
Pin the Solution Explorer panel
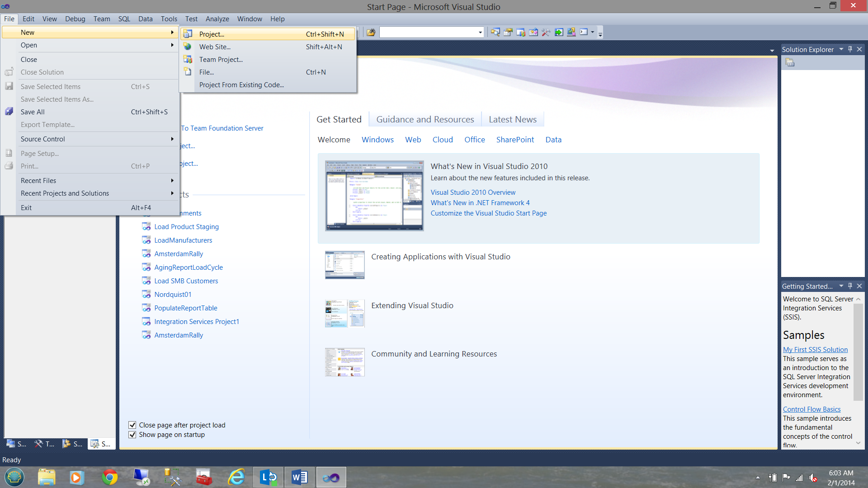[x=850, y=49]
